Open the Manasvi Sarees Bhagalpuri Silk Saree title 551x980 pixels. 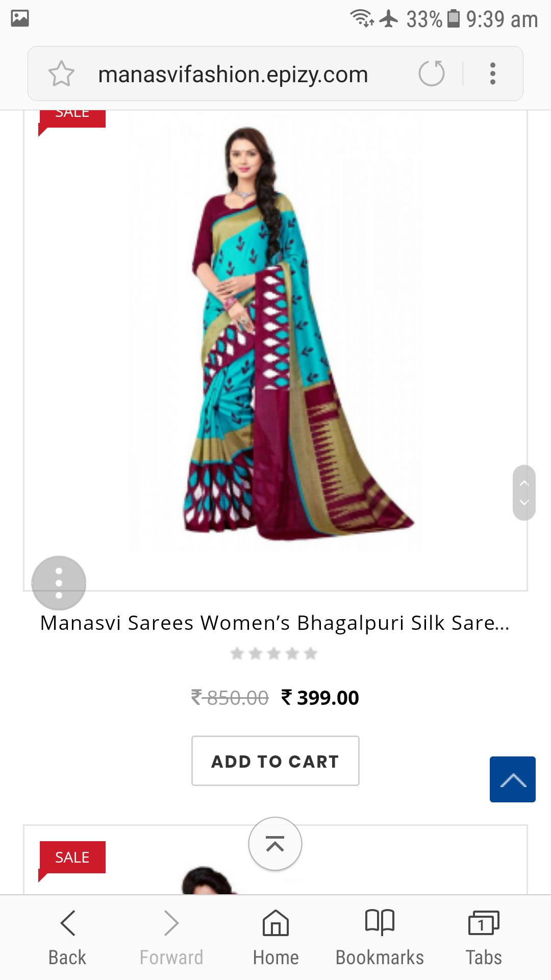(275, 623)
